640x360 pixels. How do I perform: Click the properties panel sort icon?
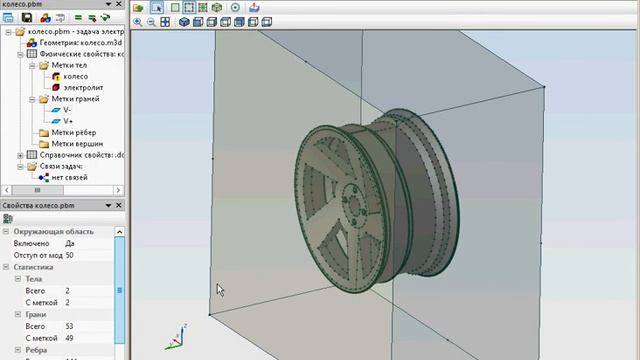(x=7, y=219)
